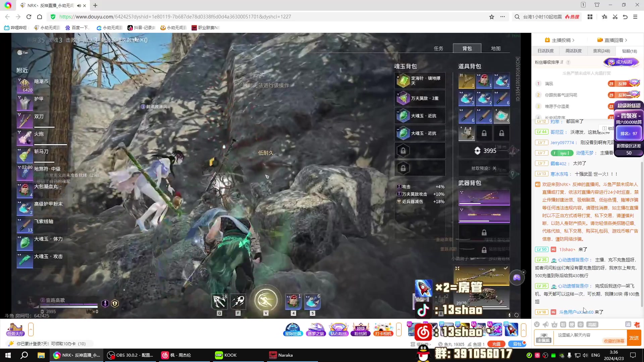Close the floating gamepad widget

pyautogui.click(x=524, y=272)
